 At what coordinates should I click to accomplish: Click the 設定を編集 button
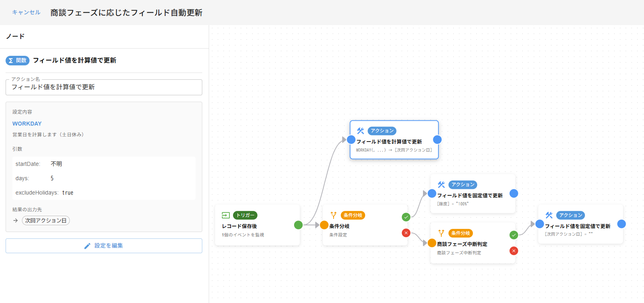(x=104, y=246)
